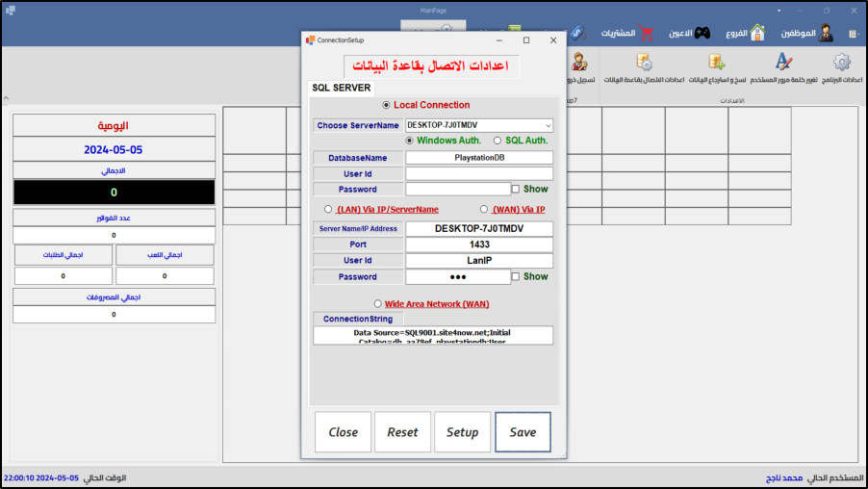Viewport: 868px width, 489px height.
Task: Expand the Choose ServerName dropdown
Action: [548, 125]
